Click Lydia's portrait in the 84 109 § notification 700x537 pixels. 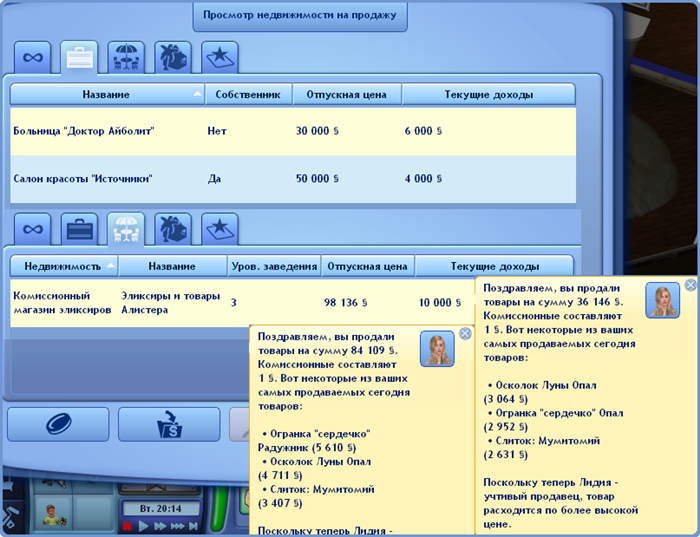(437, 349)
